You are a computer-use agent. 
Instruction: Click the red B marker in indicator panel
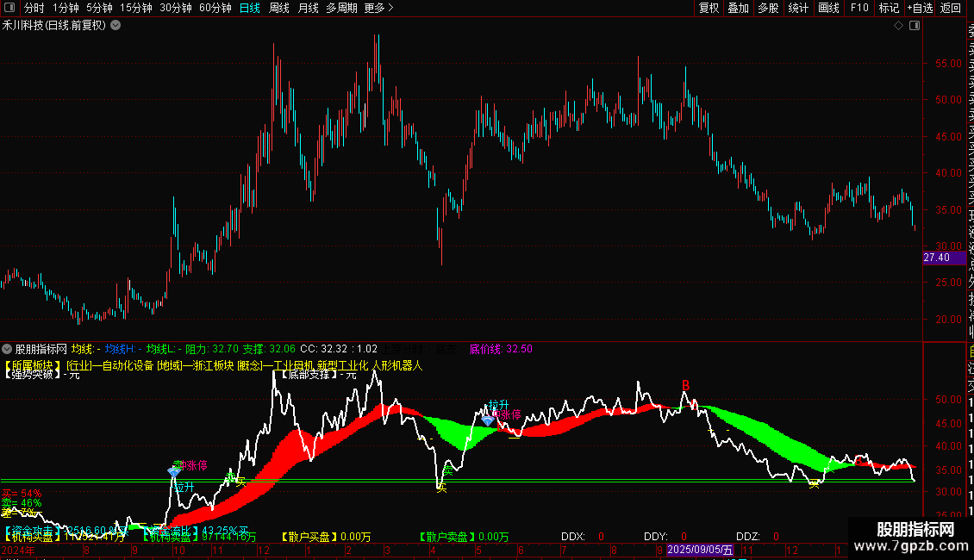pos(686,386)
